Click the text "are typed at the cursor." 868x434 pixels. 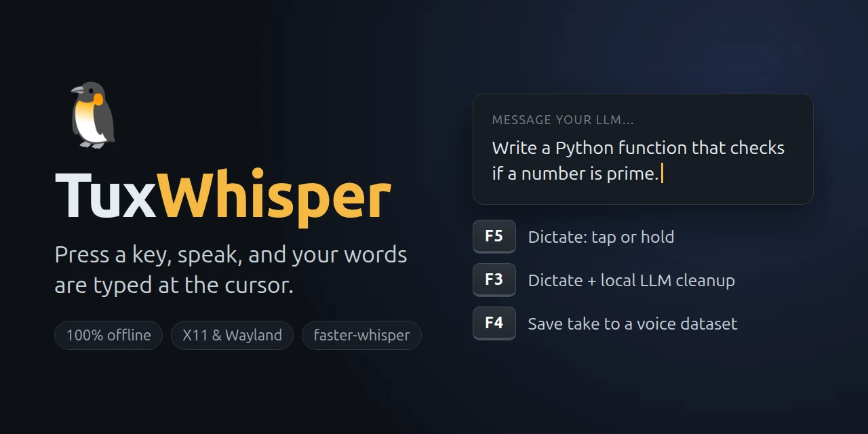174,285
